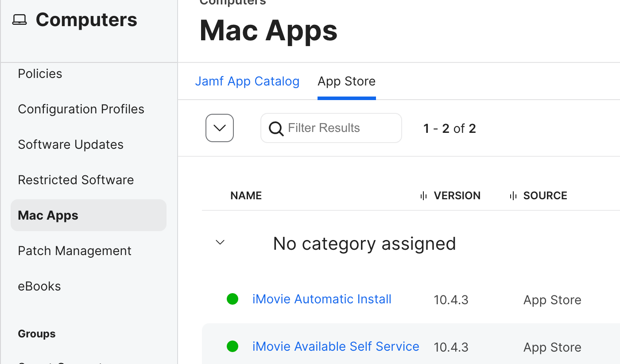Sort by the SOURCE column header

pyautogui.click(x=545, y=196)
